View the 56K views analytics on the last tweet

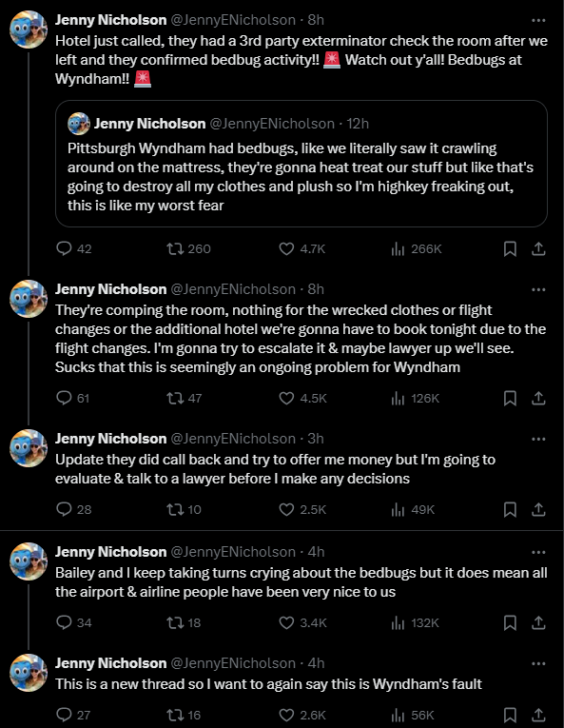pyautogui.click(x=413, y=715)
